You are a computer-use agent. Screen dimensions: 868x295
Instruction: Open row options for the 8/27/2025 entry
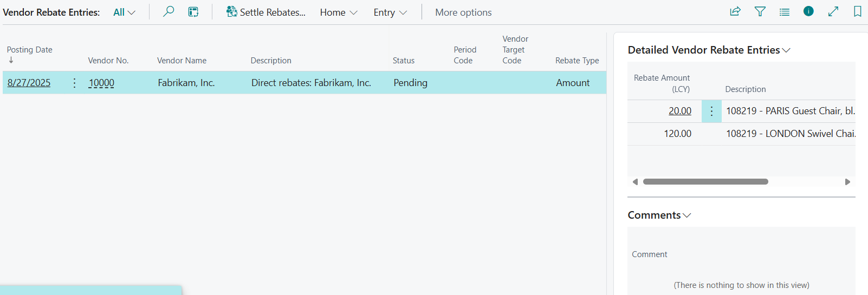pyautogui.click(x=75, y=83)
